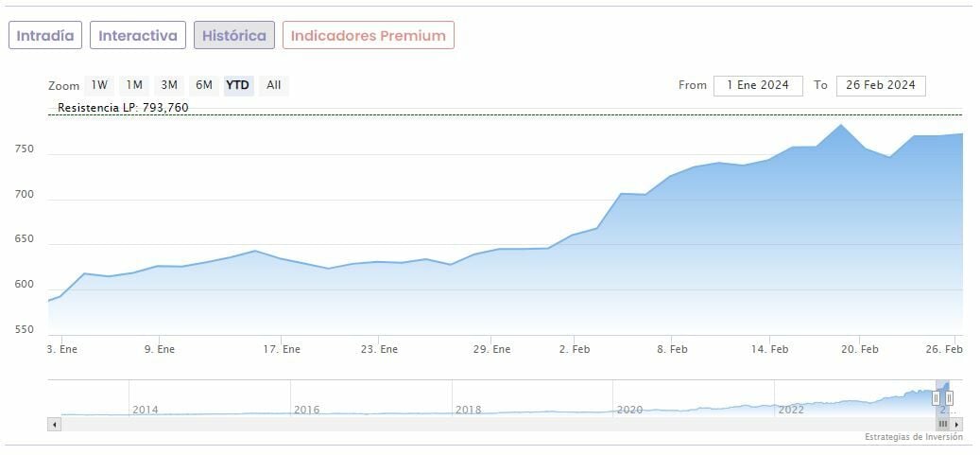Show All historical data range
The width and height of the screenshot is (980, 455).
(x=273, y=85)
